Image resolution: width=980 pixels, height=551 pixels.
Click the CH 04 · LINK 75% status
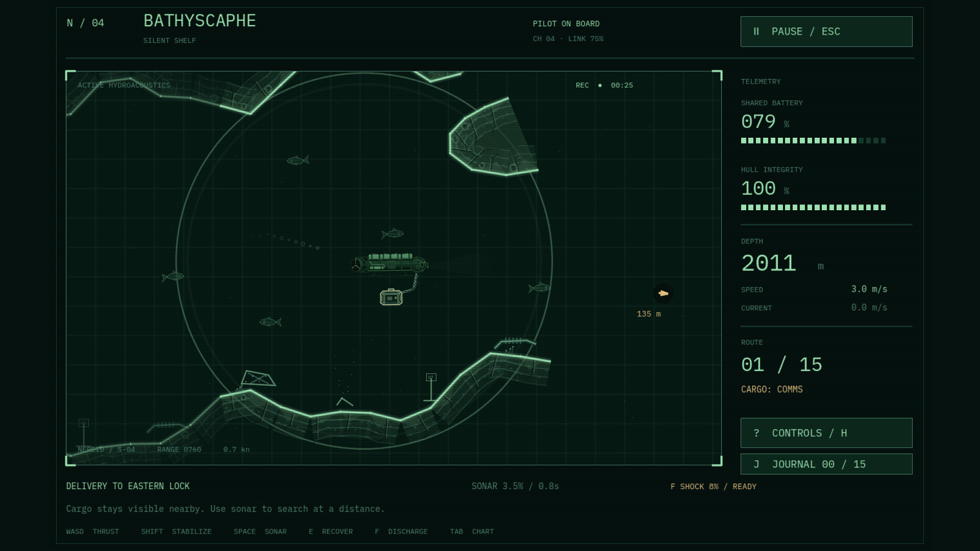click(x=568, y=39)
